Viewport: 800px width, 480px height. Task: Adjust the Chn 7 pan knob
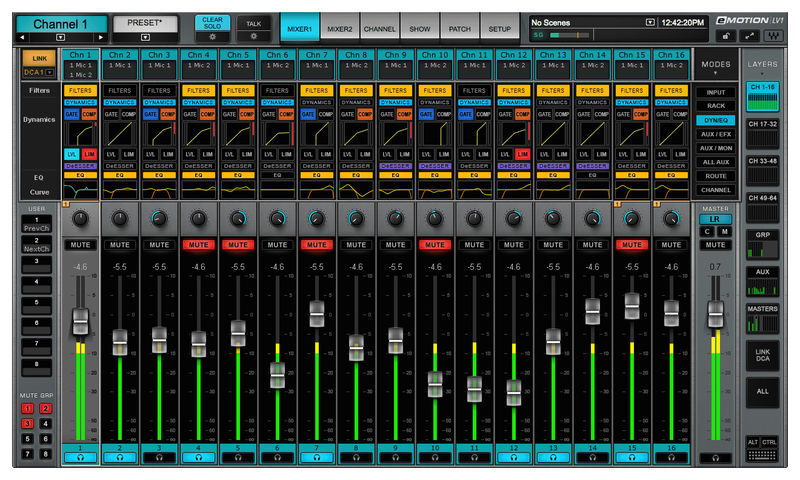coord(317,219)
